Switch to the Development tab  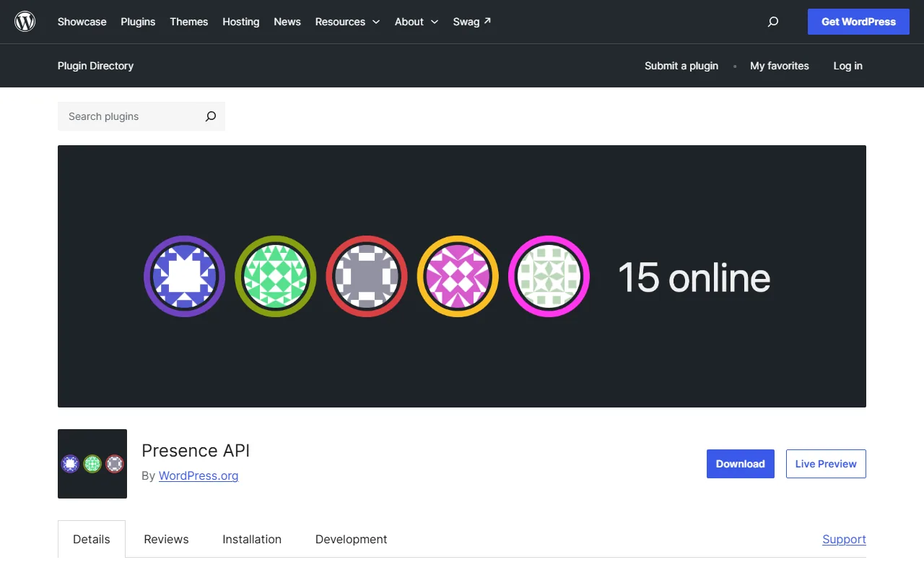[352, 539]
